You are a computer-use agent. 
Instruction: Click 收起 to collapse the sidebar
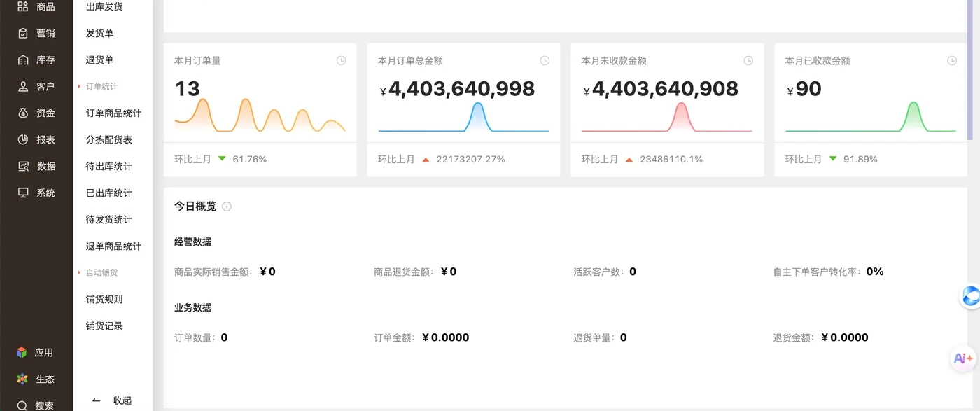click(122, 400)
